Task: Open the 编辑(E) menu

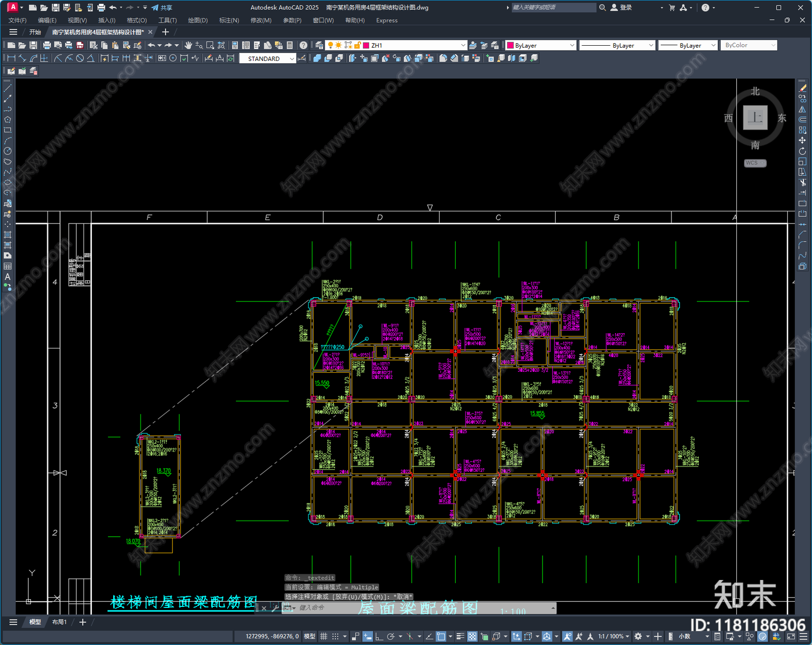Action: 47,20
